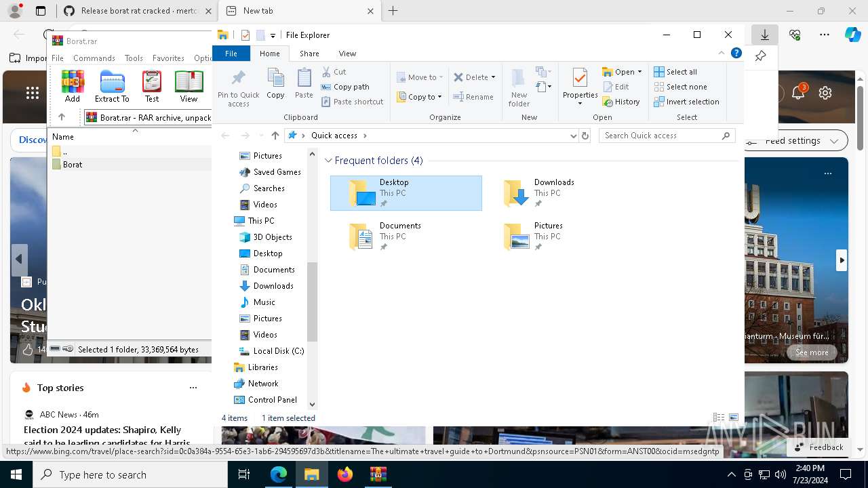This screenshot has width=868, height=488.
Task: Click Task View icon in taskbar
Action: tap(244, 474)
